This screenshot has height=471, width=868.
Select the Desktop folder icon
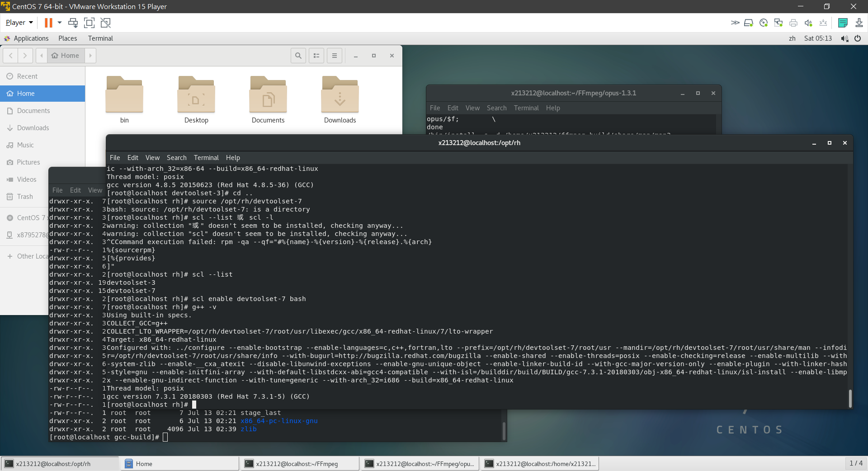196,94
